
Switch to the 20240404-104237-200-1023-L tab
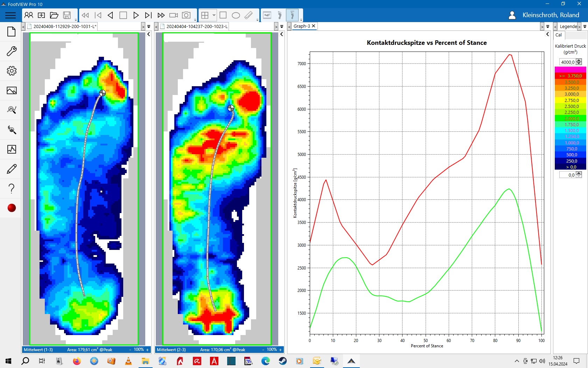tap(197, 26)
